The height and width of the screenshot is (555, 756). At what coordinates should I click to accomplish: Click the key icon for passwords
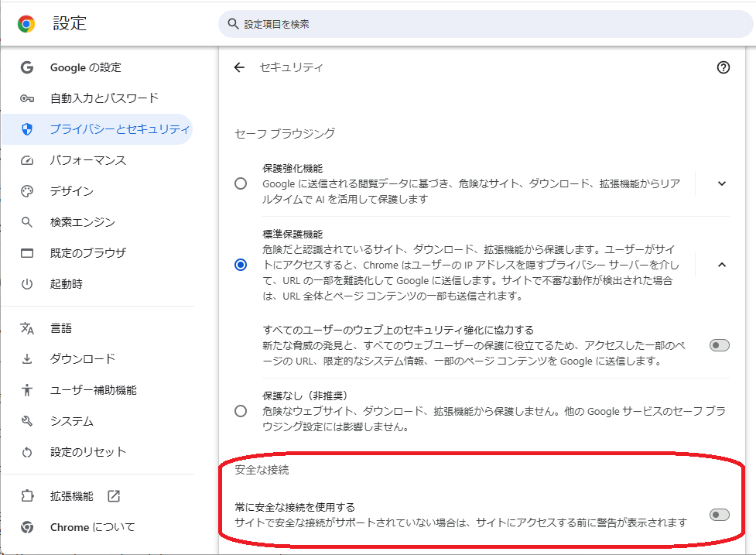point(27,98)
